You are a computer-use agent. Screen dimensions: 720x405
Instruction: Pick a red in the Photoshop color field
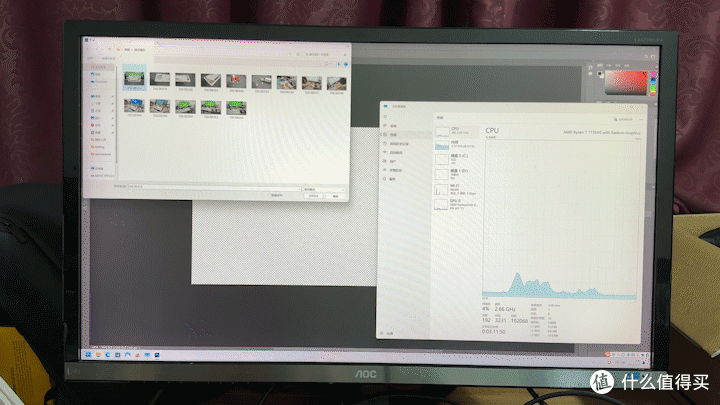(626, 83)
